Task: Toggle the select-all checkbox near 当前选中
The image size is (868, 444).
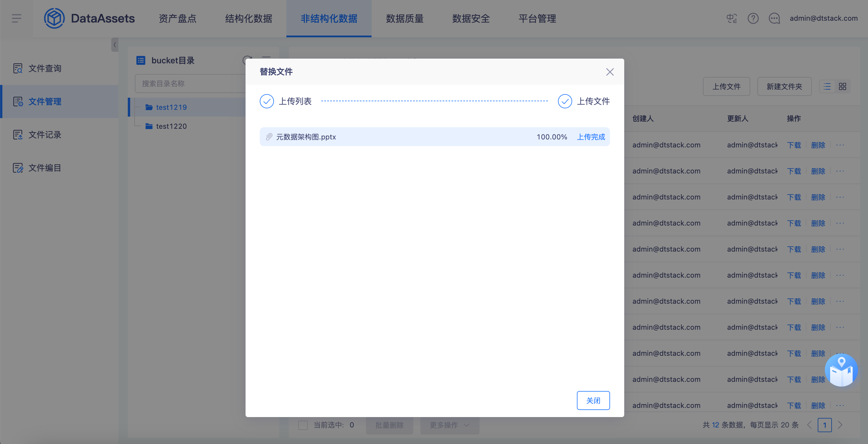Action: (x=303, y=425)
